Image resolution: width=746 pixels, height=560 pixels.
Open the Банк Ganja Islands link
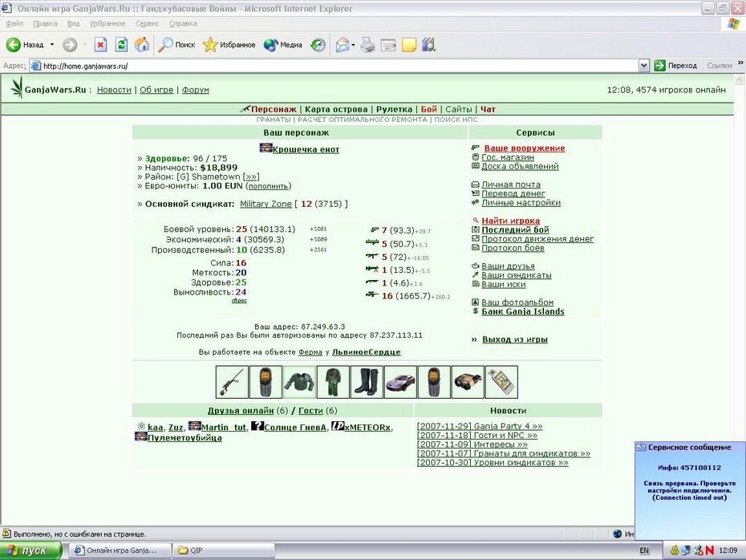(x=523, y=311)
